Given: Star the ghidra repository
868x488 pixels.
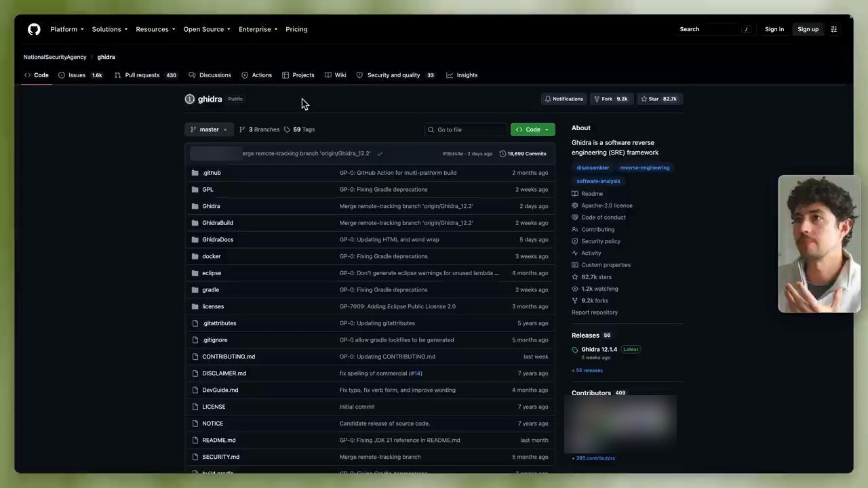Looking at the screenshot, I should 659,99.
